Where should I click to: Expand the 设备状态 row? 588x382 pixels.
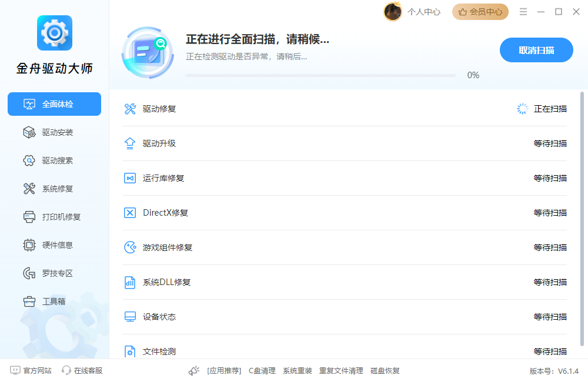(x=343, y=317)
